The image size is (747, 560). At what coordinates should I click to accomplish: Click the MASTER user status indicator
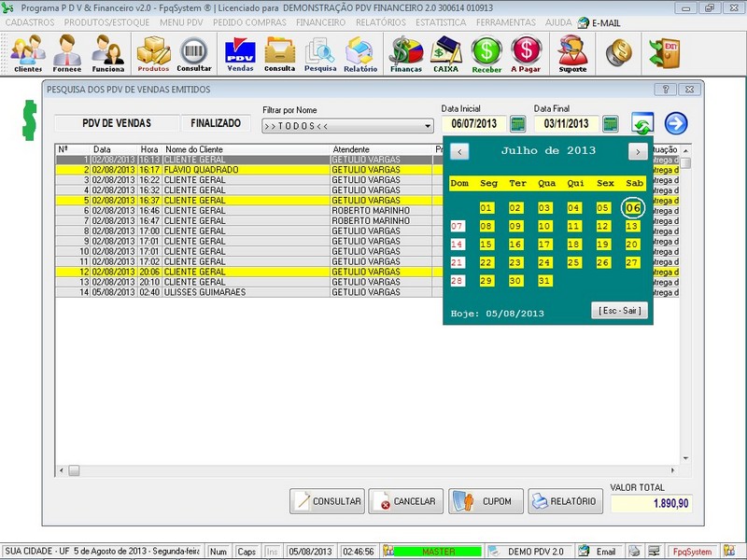click(x=438, y=552)
